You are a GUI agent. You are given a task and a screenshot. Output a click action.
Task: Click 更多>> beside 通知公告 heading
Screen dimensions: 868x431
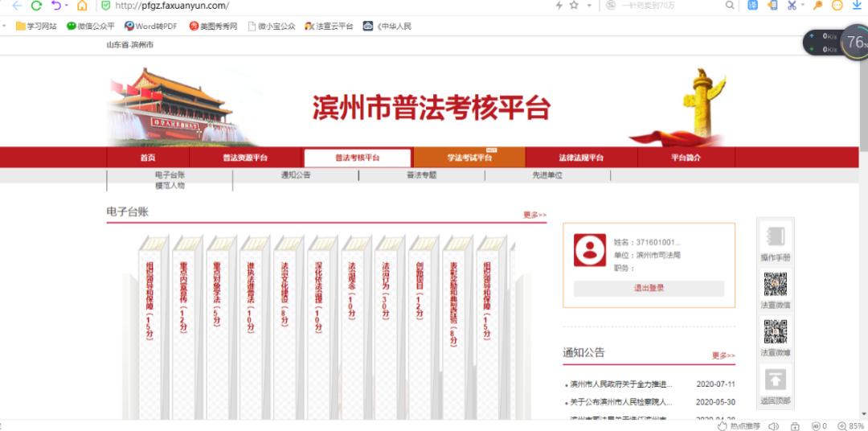(723, 355)
